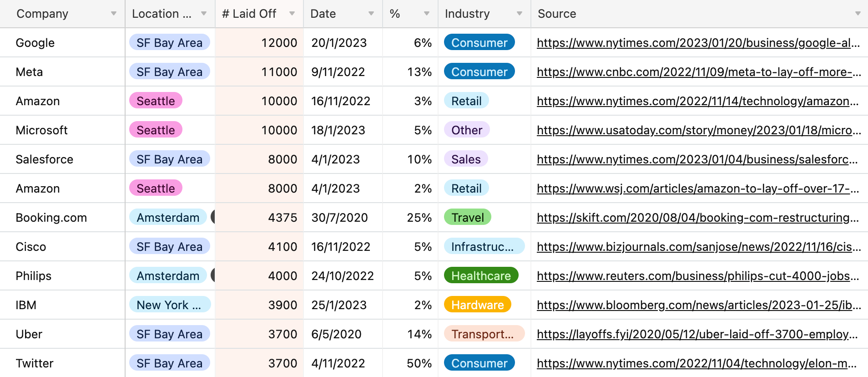Screen dimensions: 868x377
Task: Click the Retail tag on 16/11/2022 row
Action: [466, 101]
